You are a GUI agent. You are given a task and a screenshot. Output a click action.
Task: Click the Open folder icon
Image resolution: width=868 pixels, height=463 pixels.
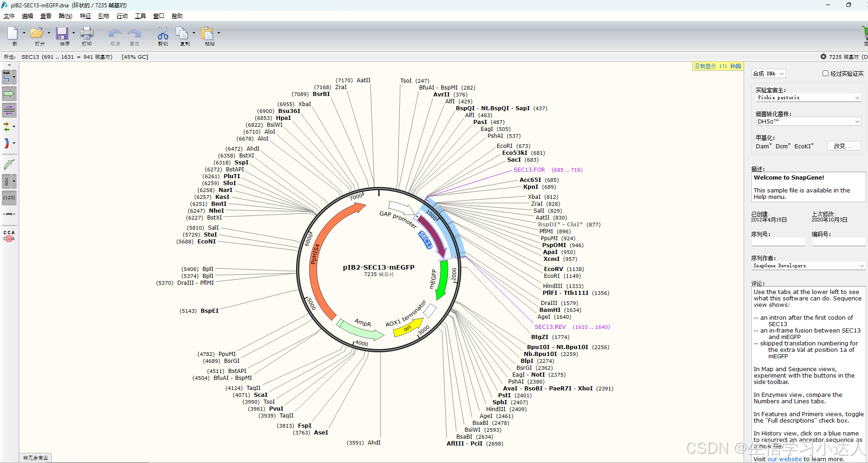pos(37,33)
